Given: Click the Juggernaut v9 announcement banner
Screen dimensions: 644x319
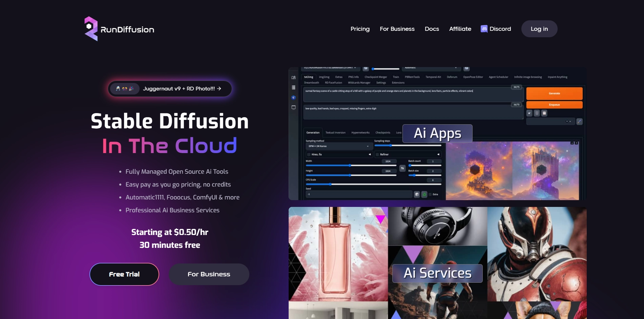Looking at the screenshot, I should [170, 89].
